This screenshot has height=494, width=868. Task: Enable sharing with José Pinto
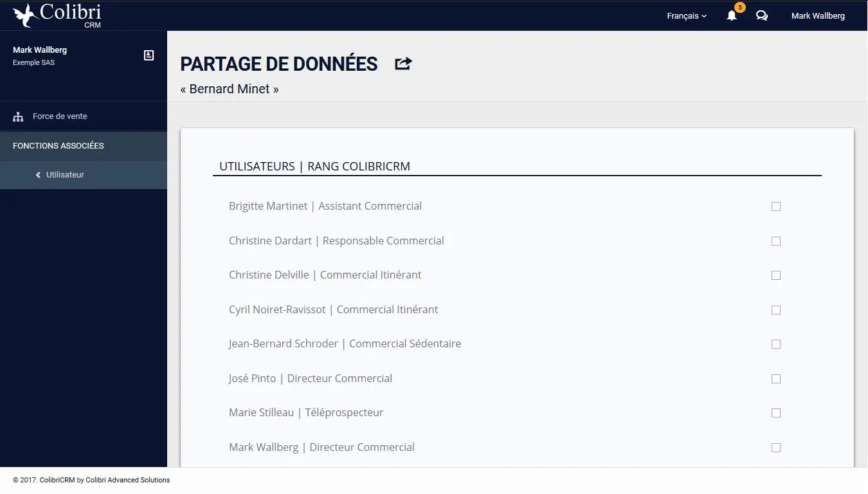(776, 379)
